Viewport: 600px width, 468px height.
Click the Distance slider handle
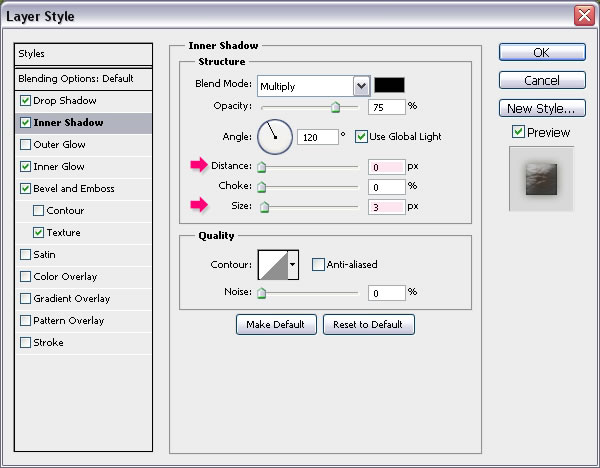(262, 167)
